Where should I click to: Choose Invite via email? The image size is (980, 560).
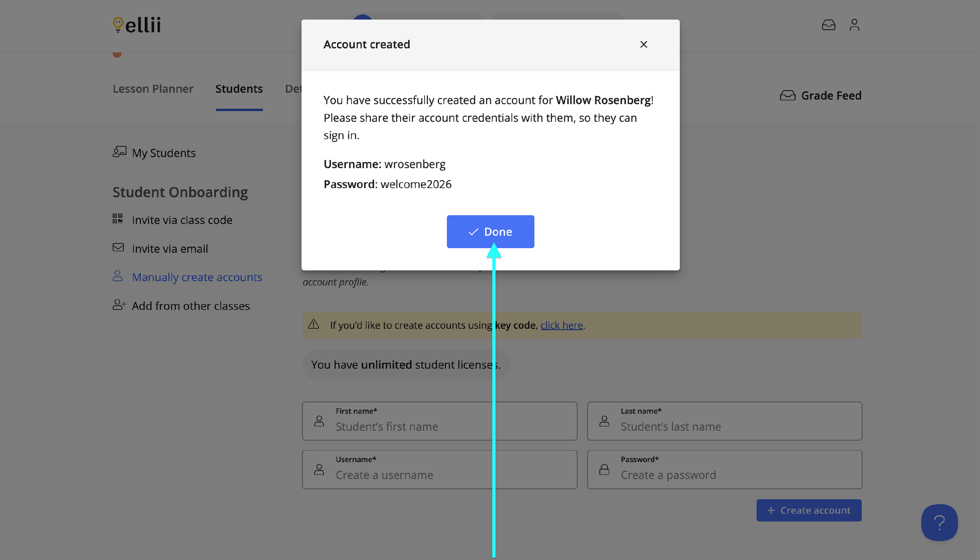point(170,249)
